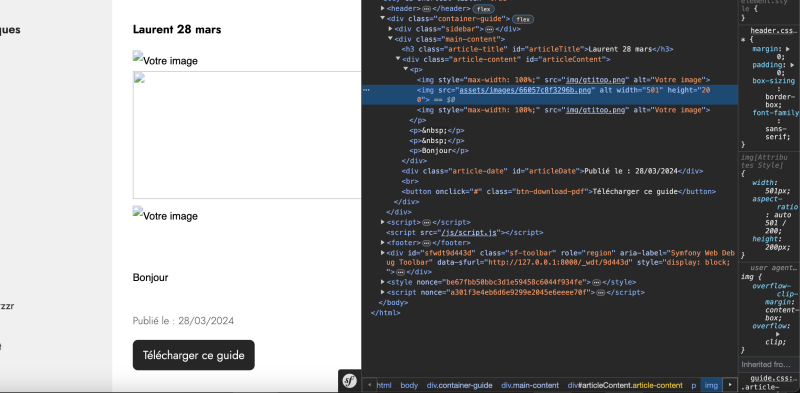Select div.container-guide in the breadcrumb bar
The height and width of the screenshot is (393, 800).
click(x=460, y=385)
